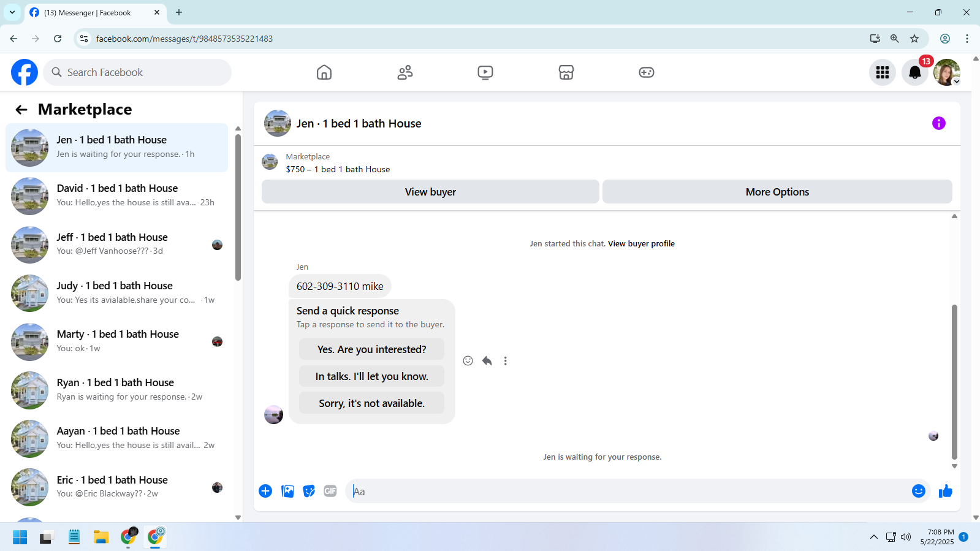Open a new browser tab
Screen dimensions: 980x551
click(179, 12)
